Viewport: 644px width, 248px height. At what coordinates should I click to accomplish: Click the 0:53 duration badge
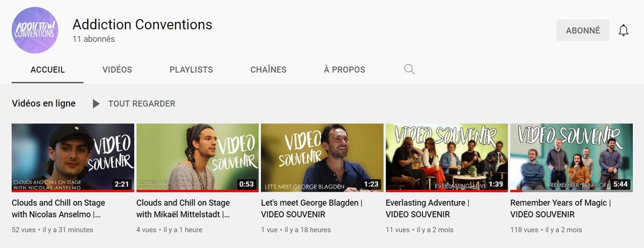tap(246, 184)
